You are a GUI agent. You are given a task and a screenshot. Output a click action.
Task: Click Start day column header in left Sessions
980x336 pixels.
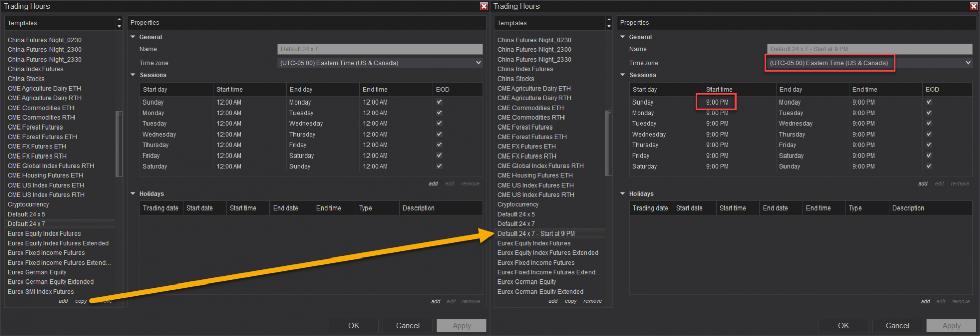[x=177, y=89]
